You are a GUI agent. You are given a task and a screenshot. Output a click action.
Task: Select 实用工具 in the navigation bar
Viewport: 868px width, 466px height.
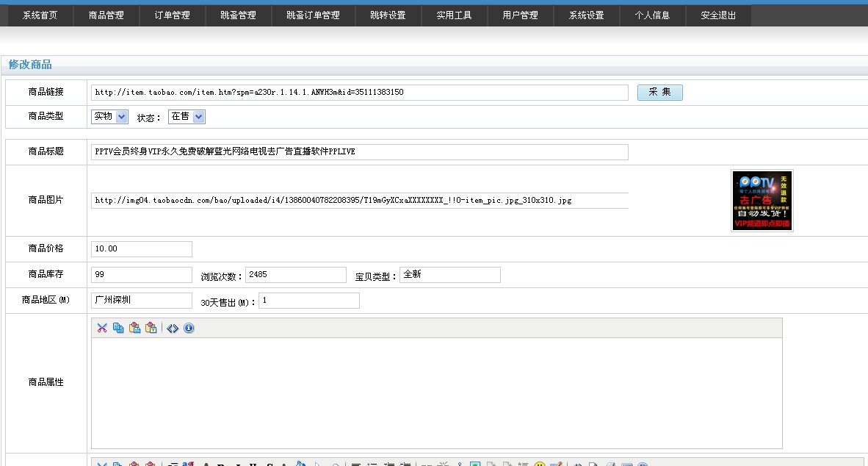click(x=455, y=15)
